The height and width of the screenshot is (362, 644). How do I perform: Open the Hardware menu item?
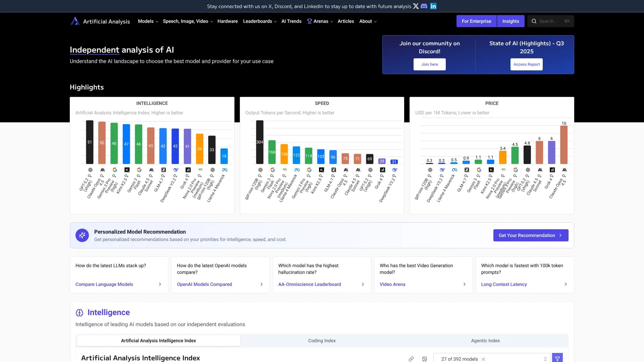coord(227,21)
